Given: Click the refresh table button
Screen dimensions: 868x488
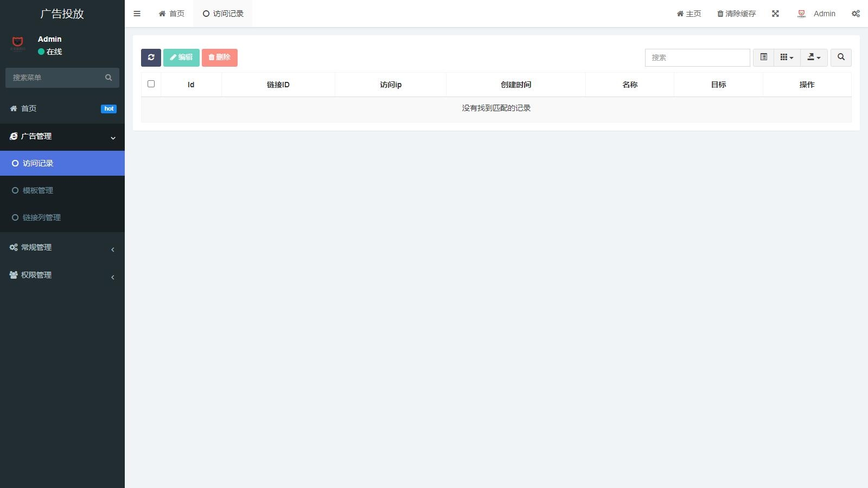Looking at the screenshot, I should [151, 57].
